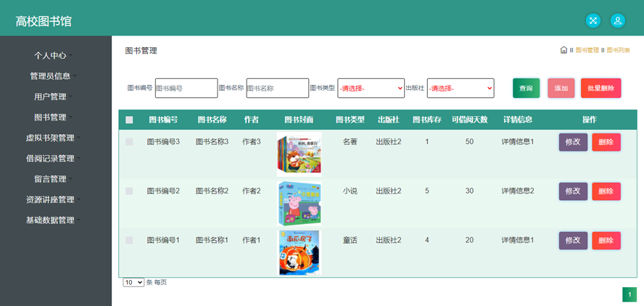Click the green 查询 search button
The width and height of the screenshot is (644, 306).
click(526, 88)
